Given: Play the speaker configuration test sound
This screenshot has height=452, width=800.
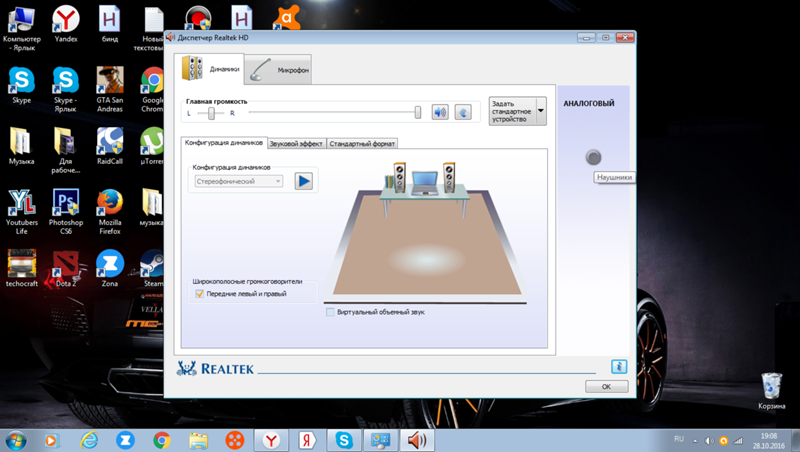Looking at the screenshot, I should click(x=304, y=181).
